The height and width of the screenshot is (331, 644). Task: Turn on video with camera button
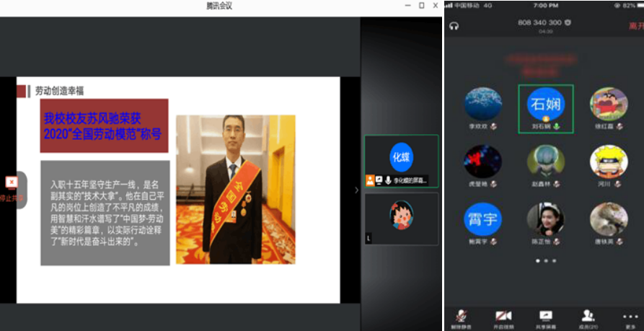[503, 316]
